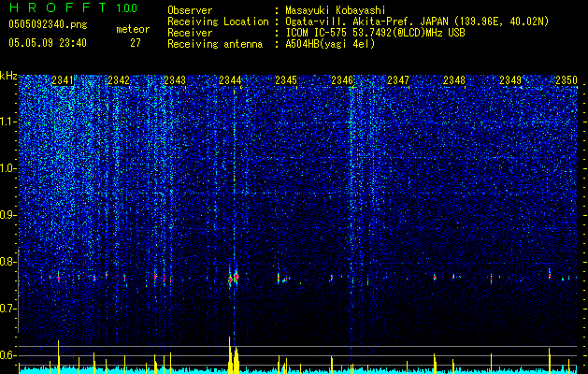
Task: Click the observer name Masayuki Kobayashi
Action: [336, 11]
